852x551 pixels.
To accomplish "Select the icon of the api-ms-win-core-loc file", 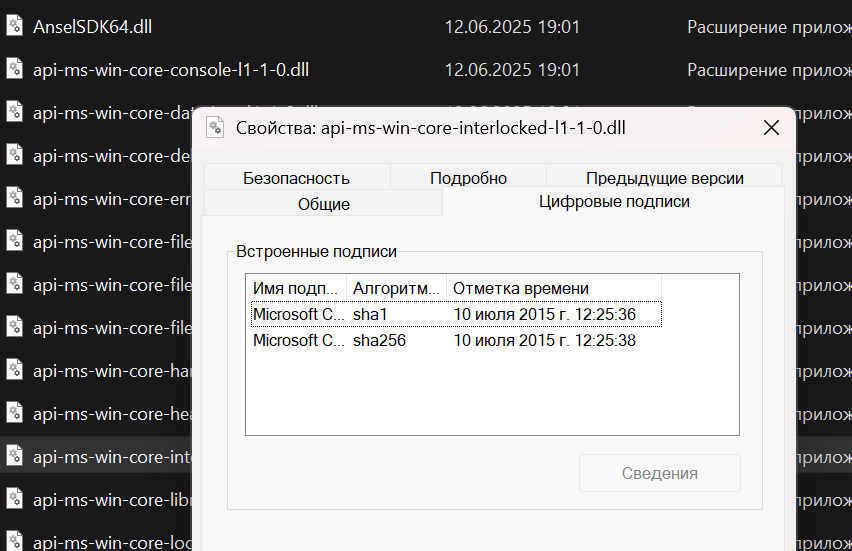I will 14,541.
